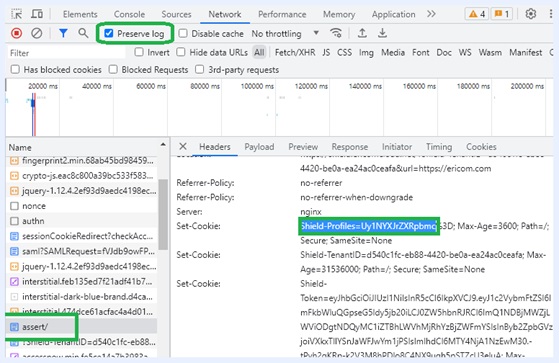Open DevTools settings gear
This screenshot has width=559, height=363.
(530, 14)
